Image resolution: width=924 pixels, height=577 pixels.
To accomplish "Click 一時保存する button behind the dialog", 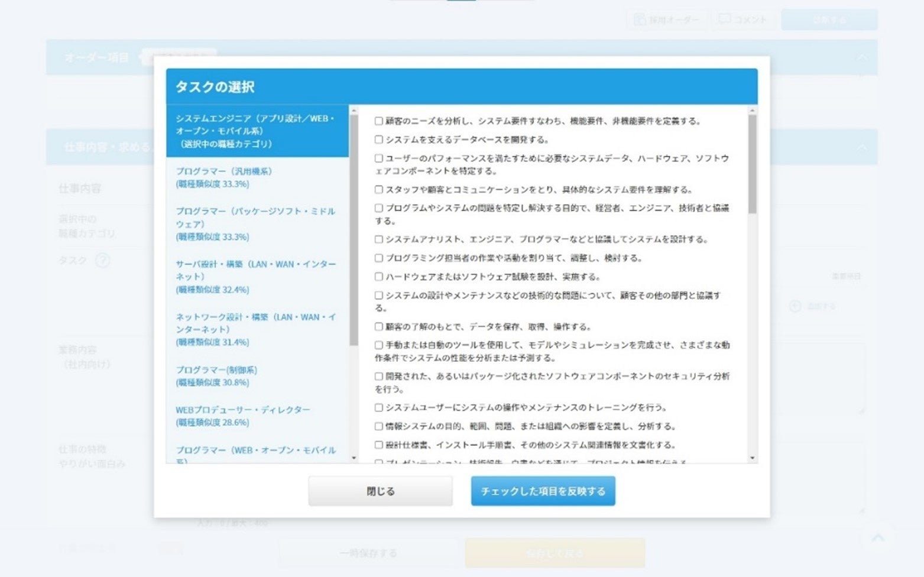I will tap(368, 553).
